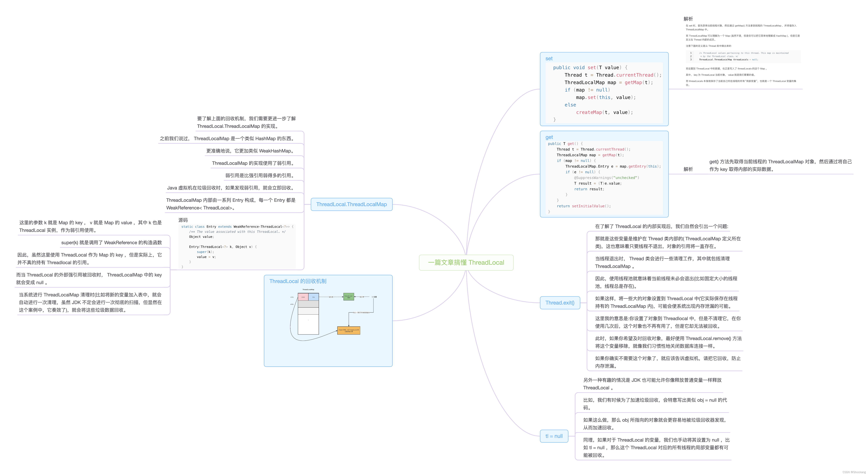Screen dimensions: 868x475
Task: Select text 'ThreadLocalMap 的实现使用了弱引用。'
Action: pyautogui.click(x=254, y=163)
